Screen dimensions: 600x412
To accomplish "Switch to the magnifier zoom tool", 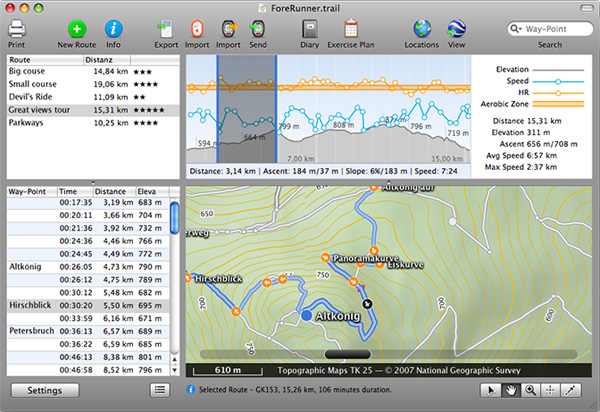I will (530, 389).
